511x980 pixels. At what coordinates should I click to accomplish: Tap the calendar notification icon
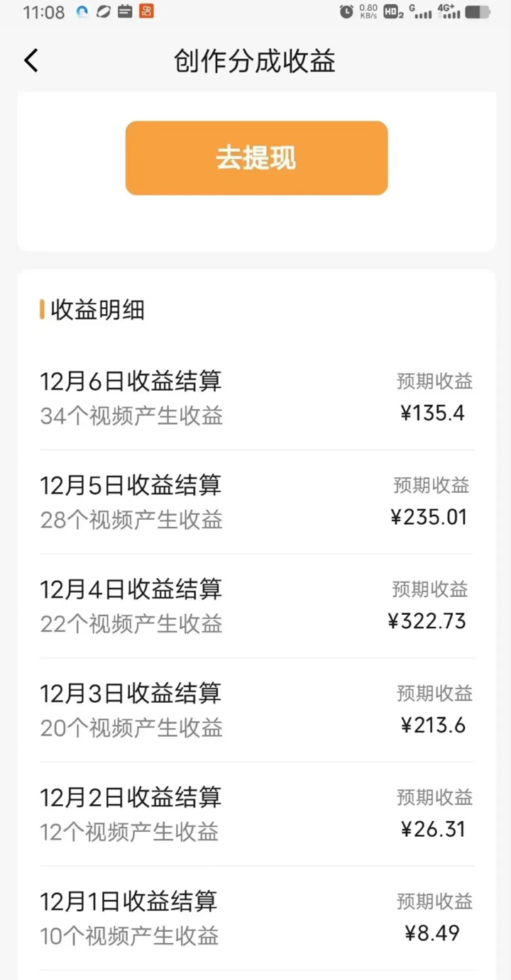click(x=125, y=11)
